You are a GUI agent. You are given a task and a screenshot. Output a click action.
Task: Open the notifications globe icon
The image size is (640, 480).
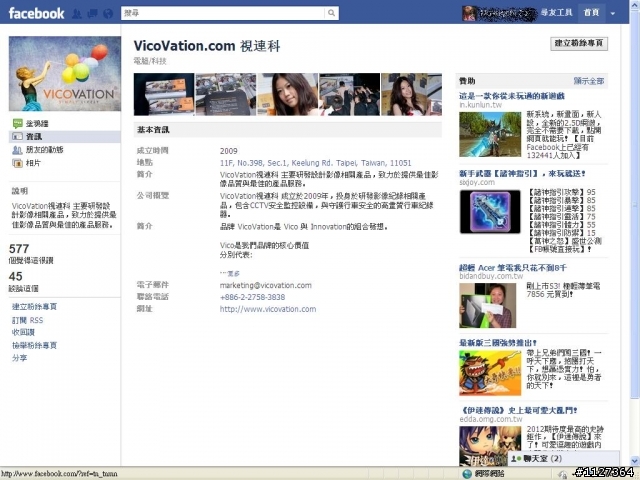[108, 13]
